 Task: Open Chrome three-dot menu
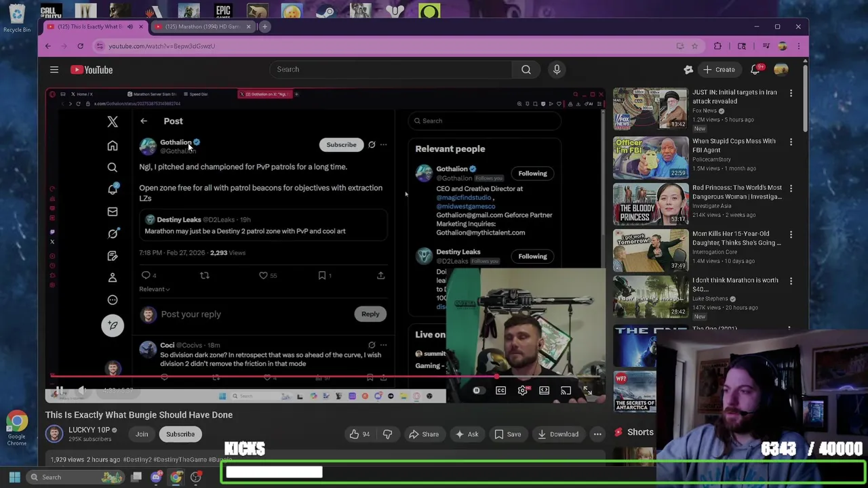799,46
